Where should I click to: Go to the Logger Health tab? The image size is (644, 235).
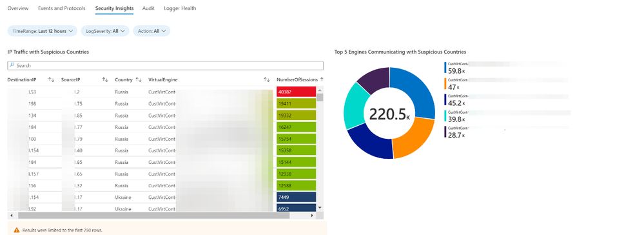pos(180,8)
